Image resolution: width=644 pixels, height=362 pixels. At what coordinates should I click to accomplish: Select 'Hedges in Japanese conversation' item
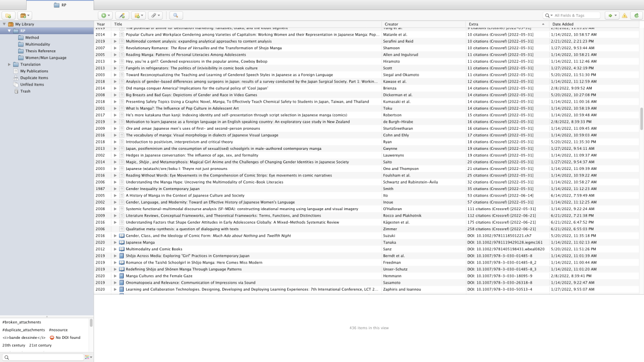[x=192, y=155]
